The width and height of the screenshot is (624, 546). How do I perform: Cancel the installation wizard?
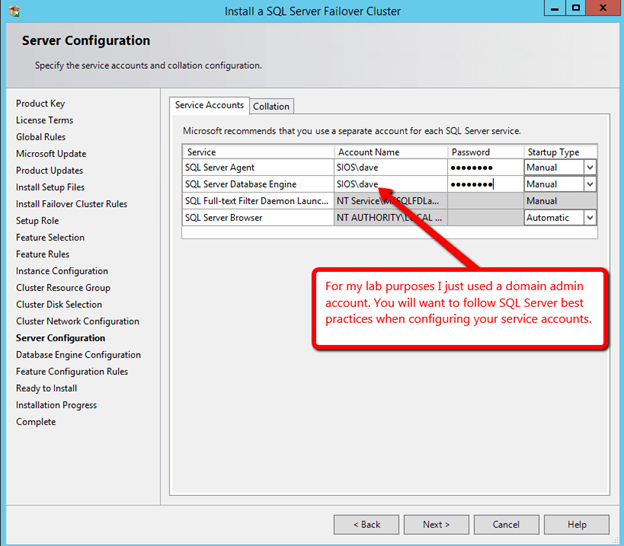pyautogui.click(x=506, y=524)
